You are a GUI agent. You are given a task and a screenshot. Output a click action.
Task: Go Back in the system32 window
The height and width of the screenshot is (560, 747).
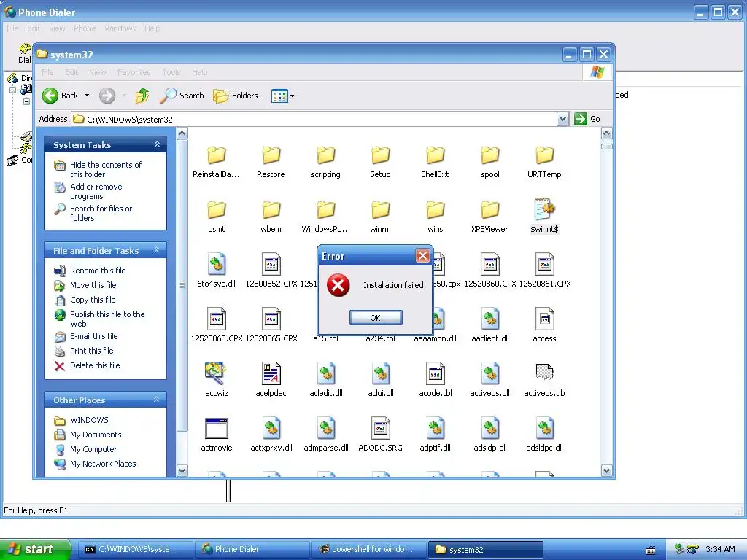pyautogui.click(x=60, y=96)
